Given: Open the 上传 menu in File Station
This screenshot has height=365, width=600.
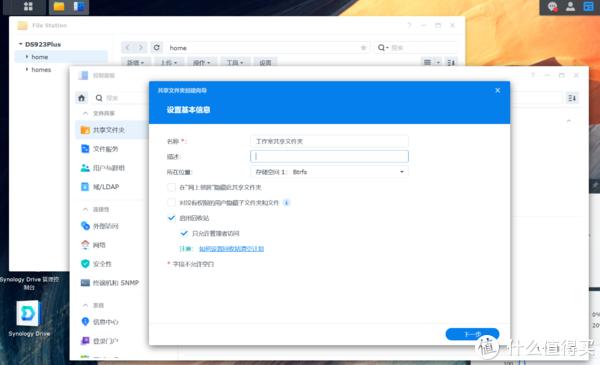Looking at the screenshot, I should pyautogui.click(x=168, y=62).
